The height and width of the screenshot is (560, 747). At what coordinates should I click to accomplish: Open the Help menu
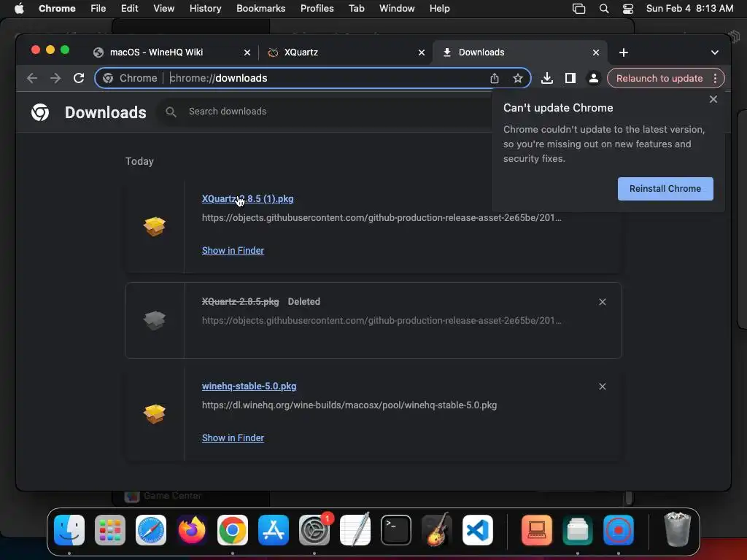[439, 9]
